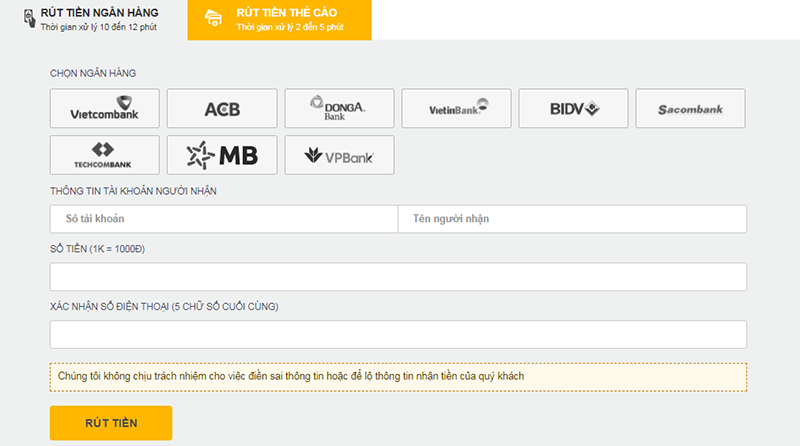Viewport: 800px width, 446px height.
Task: Click the Số tiền amount input
Action: pyautogui.click(x=398, y=277)
